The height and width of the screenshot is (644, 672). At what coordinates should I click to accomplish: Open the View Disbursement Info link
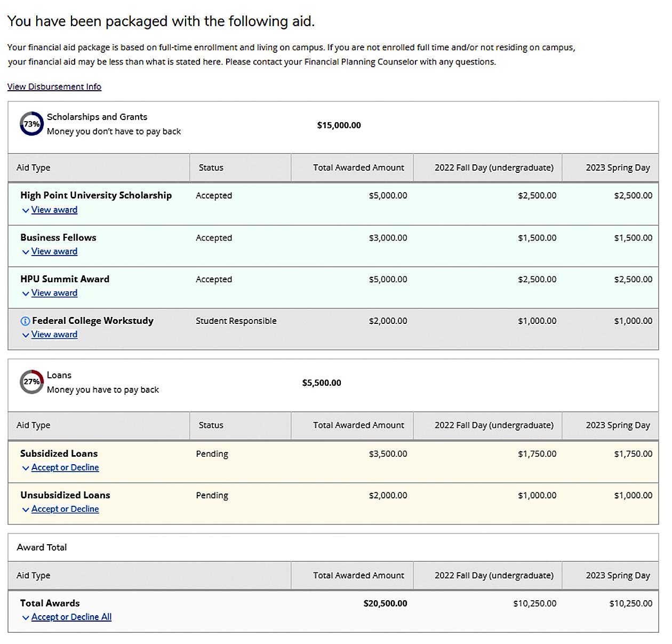54,86
